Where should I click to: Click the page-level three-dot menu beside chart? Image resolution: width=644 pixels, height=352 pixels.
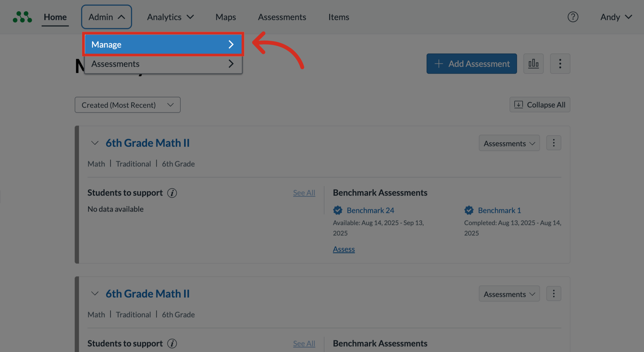click(560, 64)
